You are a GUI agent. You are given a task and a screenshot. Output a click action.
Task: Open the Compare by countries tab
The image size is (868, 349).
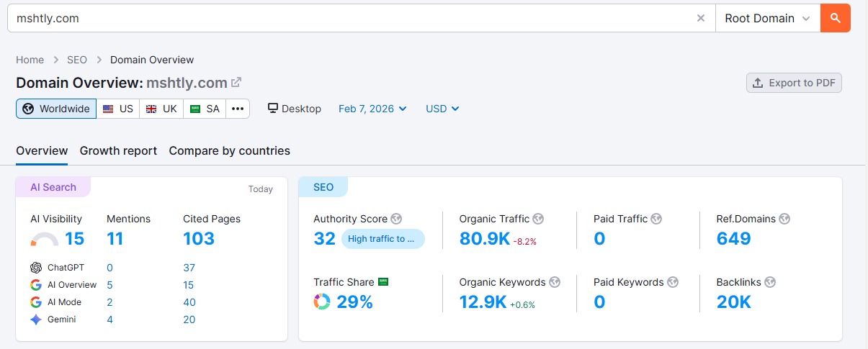(x=229, y=151)
